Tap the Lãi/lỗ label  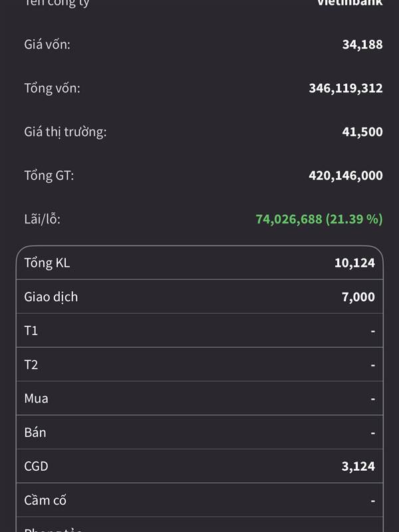pyautogui.click(x=42, y=219)
